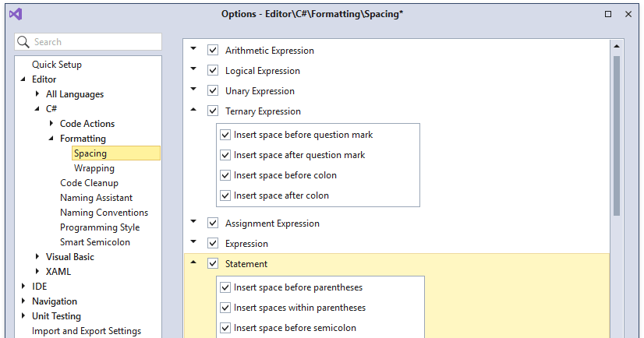Click the search magnifier icon
The width and height of the screenshot is (644, 338).
click(x=23, y=42)
